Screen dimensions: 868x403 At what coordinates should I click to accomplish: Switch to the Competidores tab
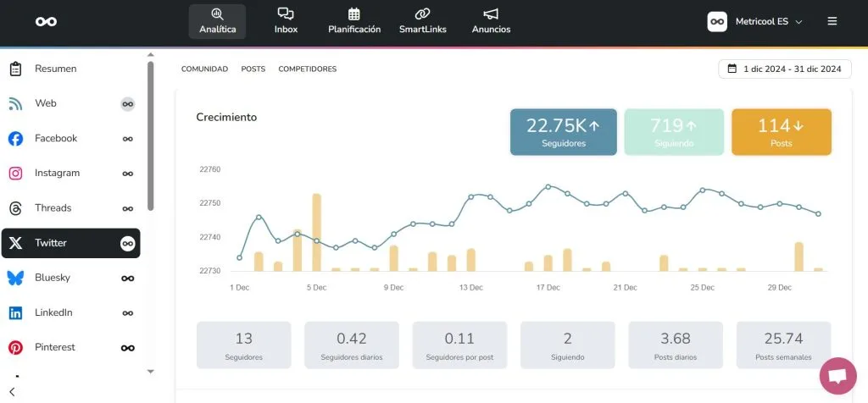tap(307, 69)
